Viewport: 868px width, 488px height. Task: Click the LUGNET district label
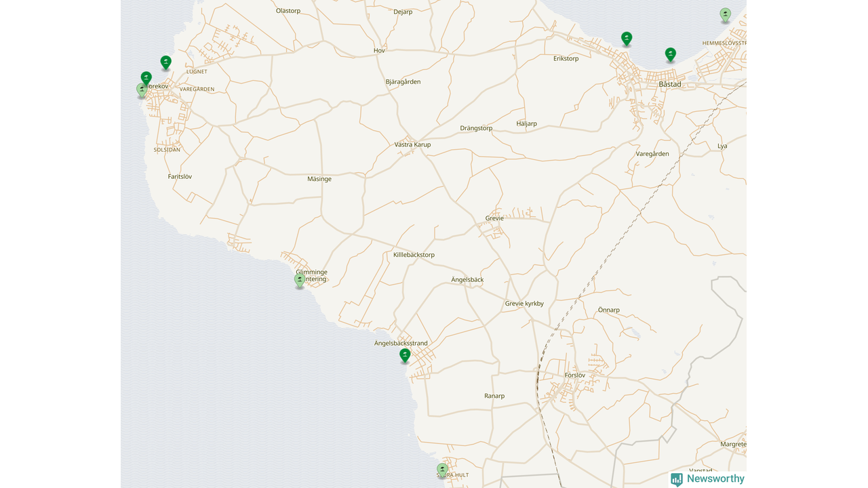pyautogui.click(x=197, y=71)
